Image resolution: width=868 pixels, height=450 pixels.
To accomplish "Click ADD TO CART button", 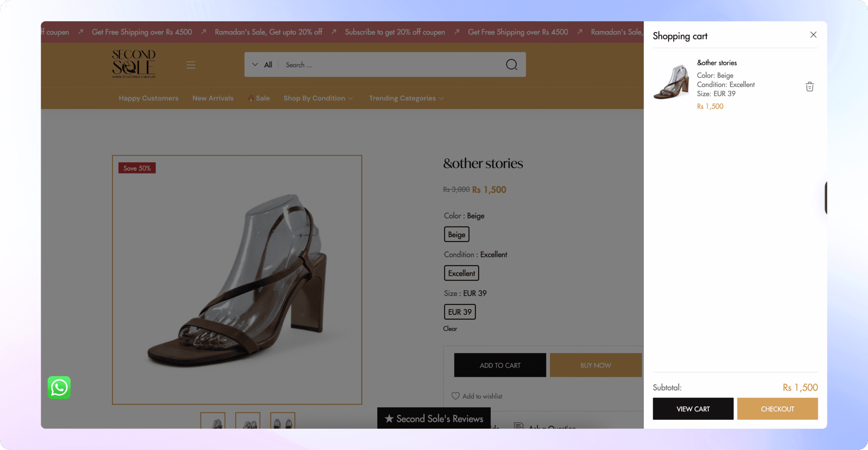I will pos(500,365).
